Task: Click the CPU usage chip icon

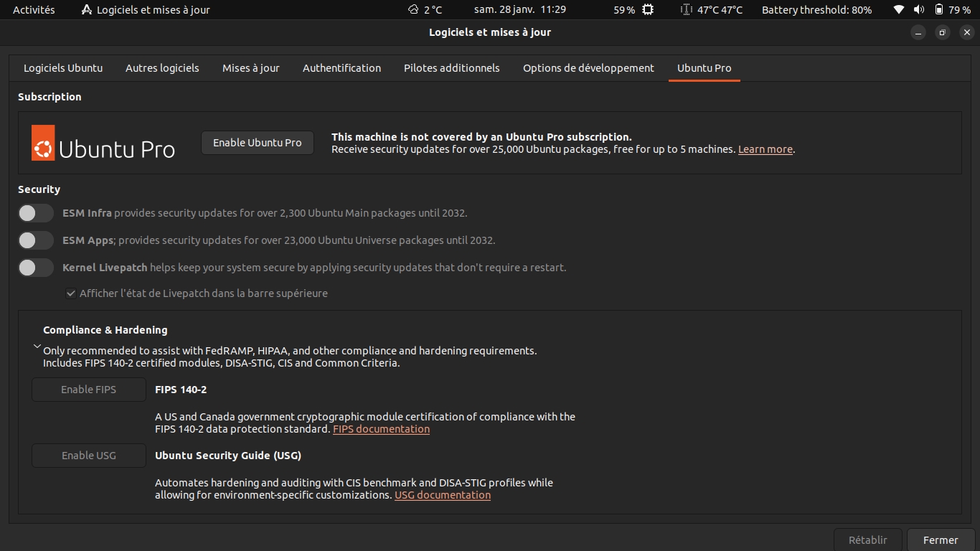Action: pos(648,10)
